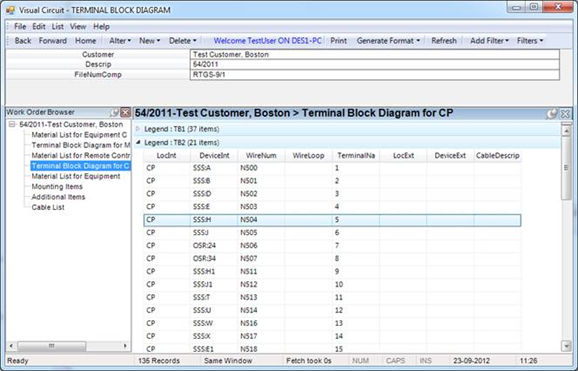Screen dimensions: 578x371
Task: Select Material List for Equipment C
Action: point(79,135)
